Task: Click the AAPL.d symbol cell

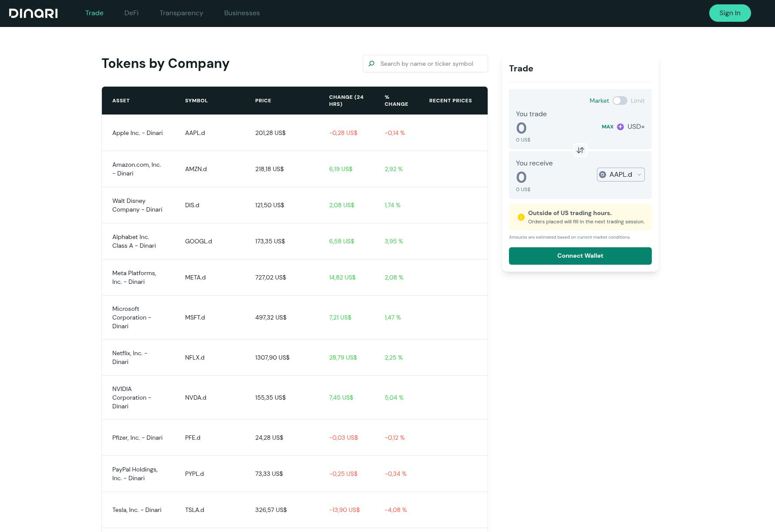Action: coord(195,133)
